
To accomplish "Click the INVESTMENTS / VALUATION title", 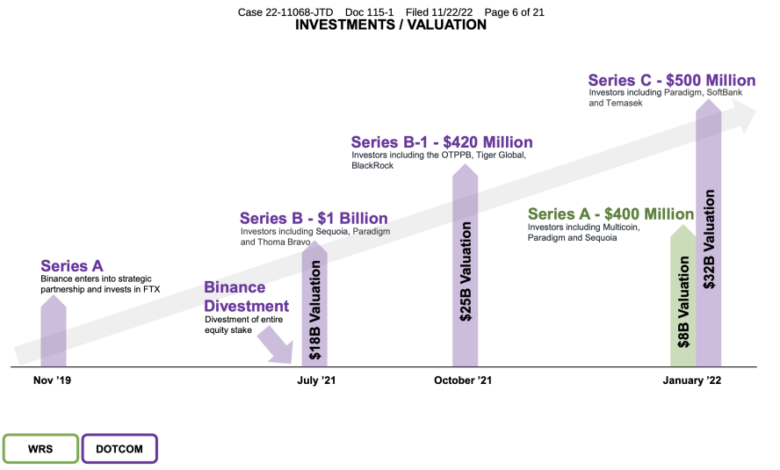I will [391, 25].
